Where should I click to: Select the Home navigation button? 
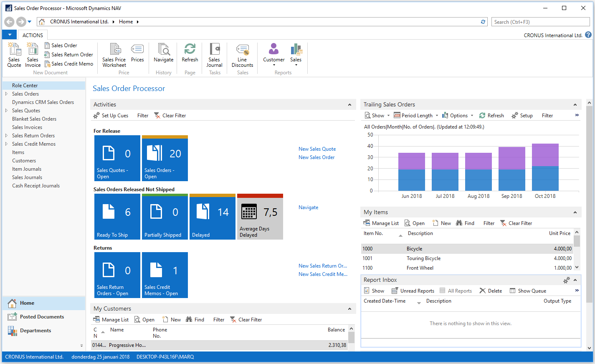(x=44, y=303)
